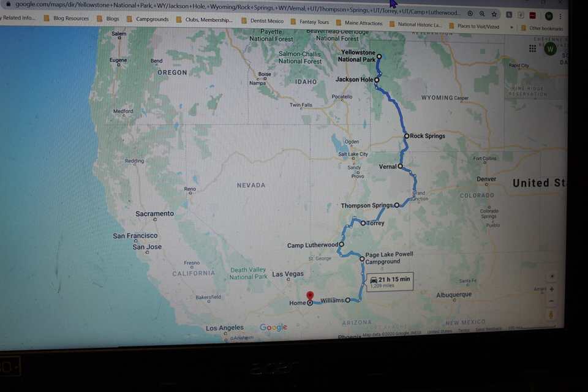This screenshot has width=588, height=392.
Task: Click the red Home destination pin
Action: (310, 297)
